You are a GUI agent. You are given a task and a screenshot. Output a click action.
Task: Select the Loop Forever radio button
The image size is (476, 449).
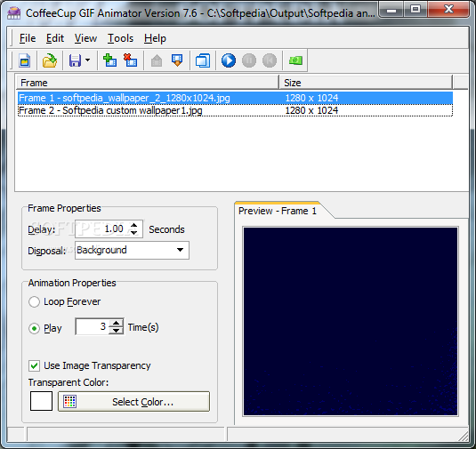[x=34, y=302]
